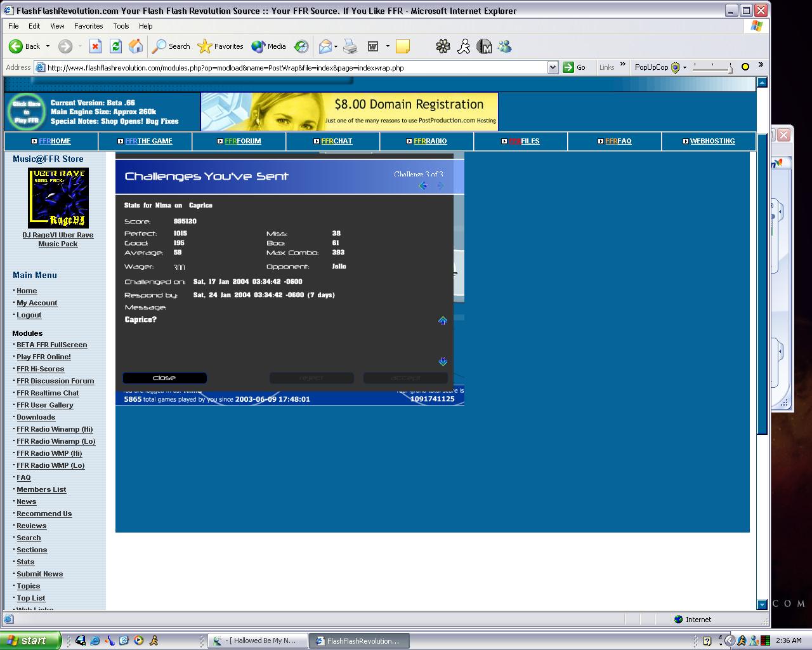Open the Favorites star panel
Screen dimensions: 812x650
click(220, 46)
